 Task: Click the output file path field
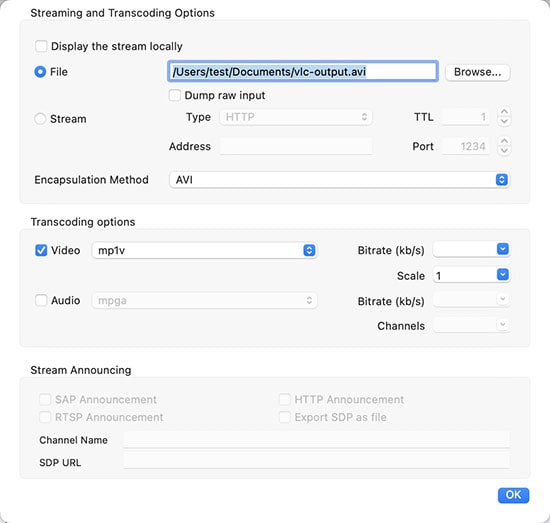click(x=303, y=72)
